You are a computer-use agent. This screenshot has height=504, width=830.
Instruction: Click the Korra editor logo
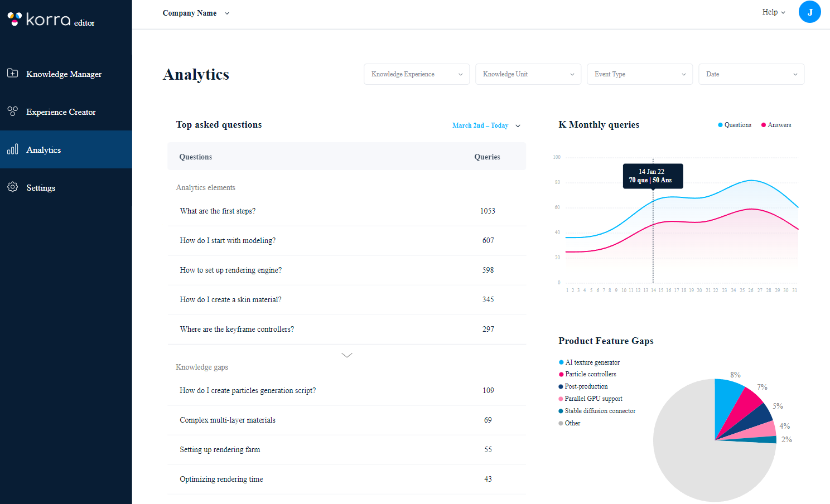point(51,20)
